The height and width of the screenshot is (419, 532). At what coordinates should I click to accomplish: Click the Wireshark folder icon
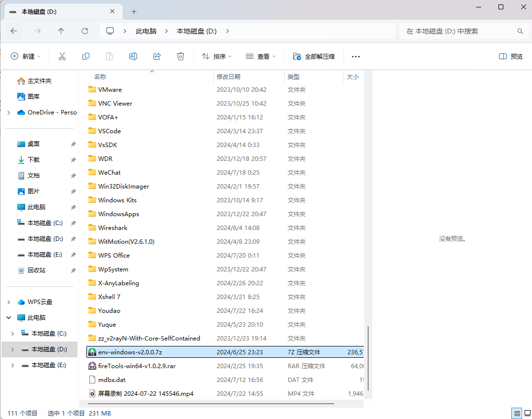92,228
